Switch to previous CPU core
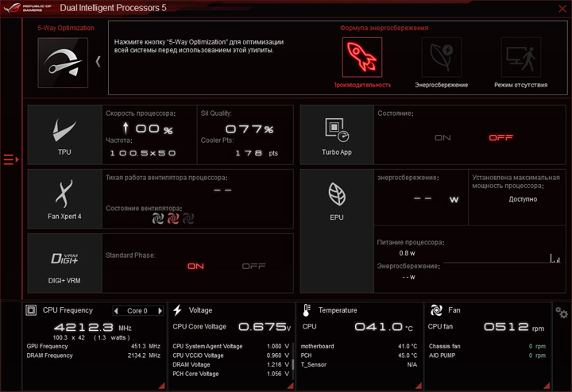This screenshot has height=392, width=572. [116, 311]
